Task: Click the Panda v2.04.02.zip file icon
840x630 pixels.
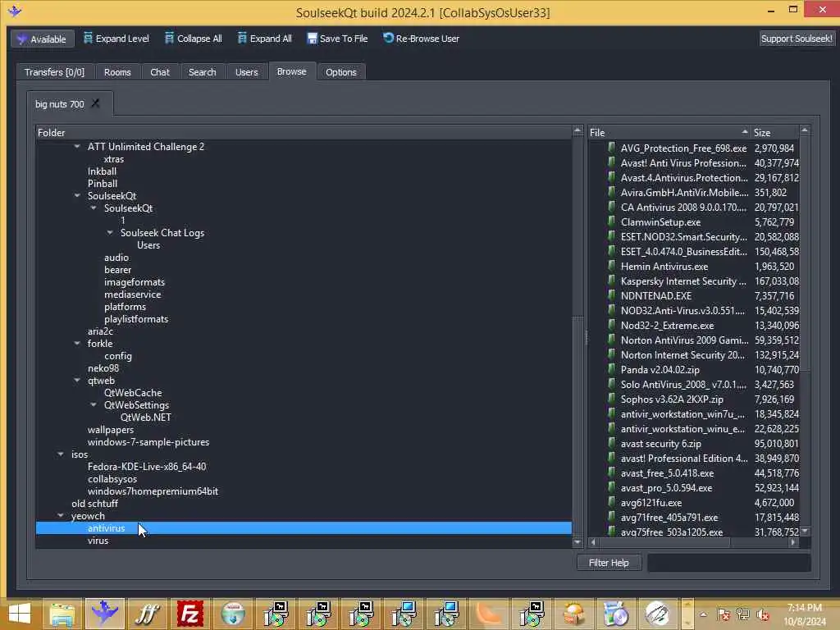Action: (612, 370)
